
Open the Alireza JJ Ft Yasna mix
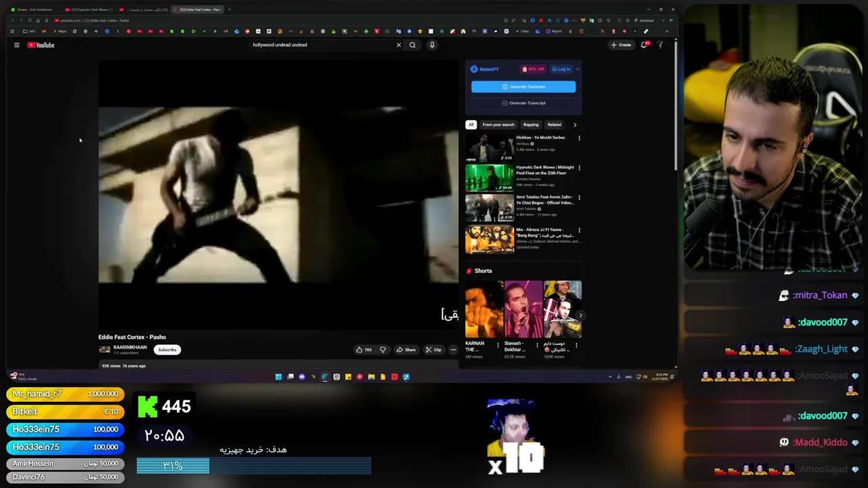489,239
